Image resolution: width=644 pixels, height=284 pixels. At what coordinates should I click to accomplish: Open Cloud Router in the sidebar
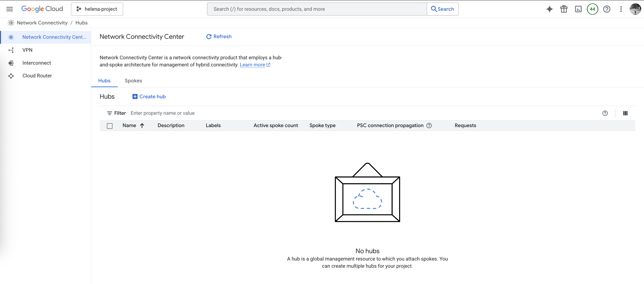tap(37, 76)
